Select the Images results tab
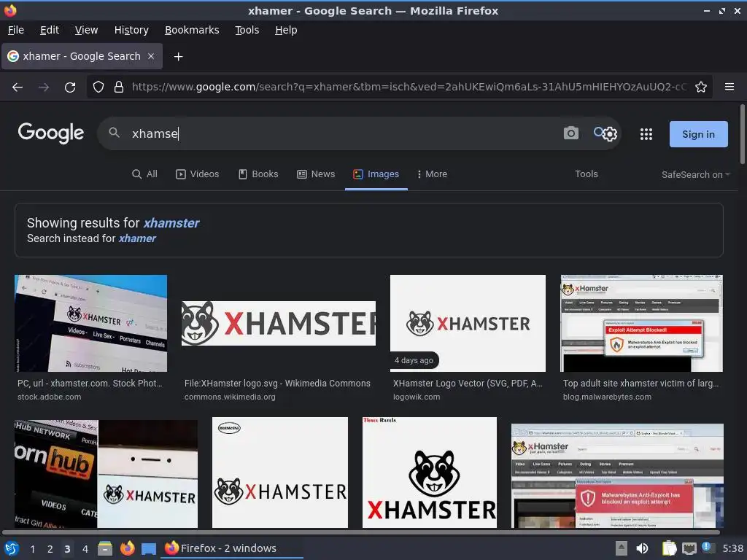The height and width of the screenshot is (560, 747). tap(376, 174)
